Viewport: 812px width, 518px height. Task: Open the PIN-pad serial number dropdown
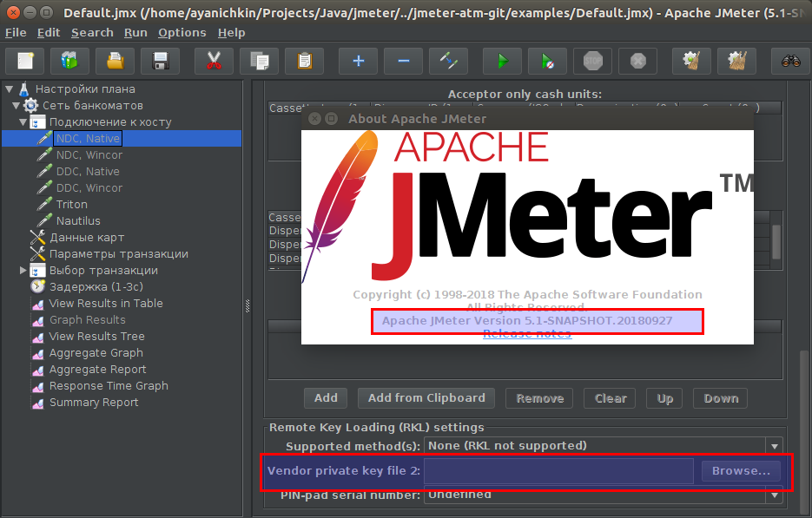click(x=774, y=495)
